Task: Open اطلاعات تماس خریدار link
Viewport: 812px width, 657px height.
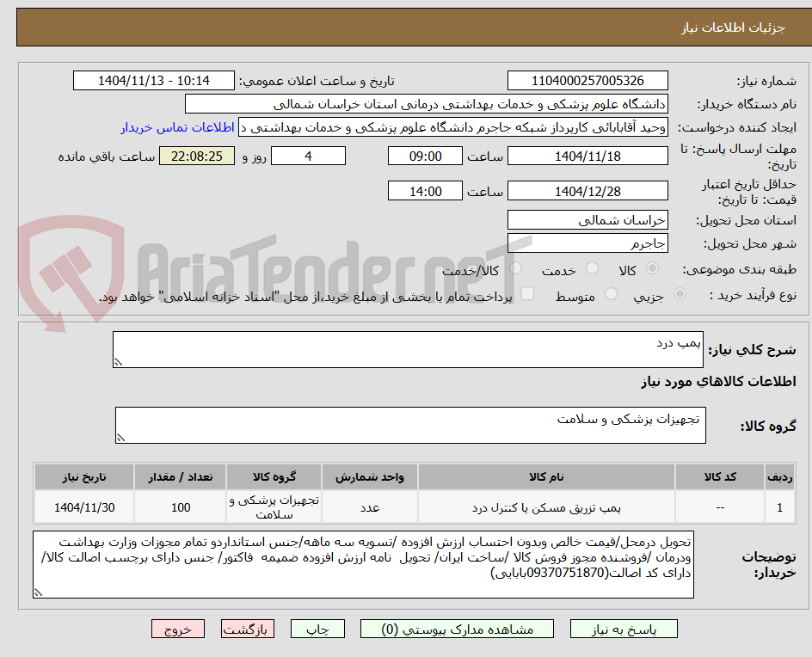Action: click(177, 127)
